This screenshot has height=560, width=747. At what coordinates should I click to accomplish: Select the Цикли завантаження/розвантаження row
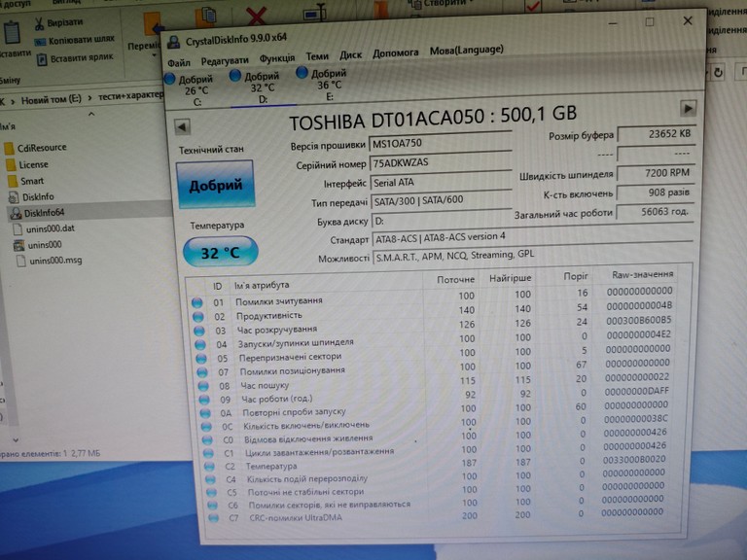(x=438, y=449)
